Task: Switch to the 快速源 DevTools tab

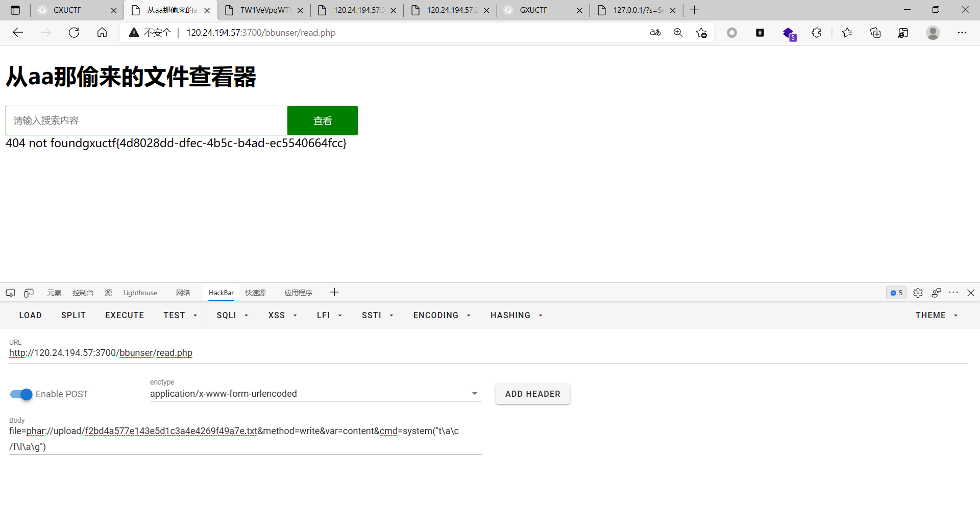Action: pos(255,293)
